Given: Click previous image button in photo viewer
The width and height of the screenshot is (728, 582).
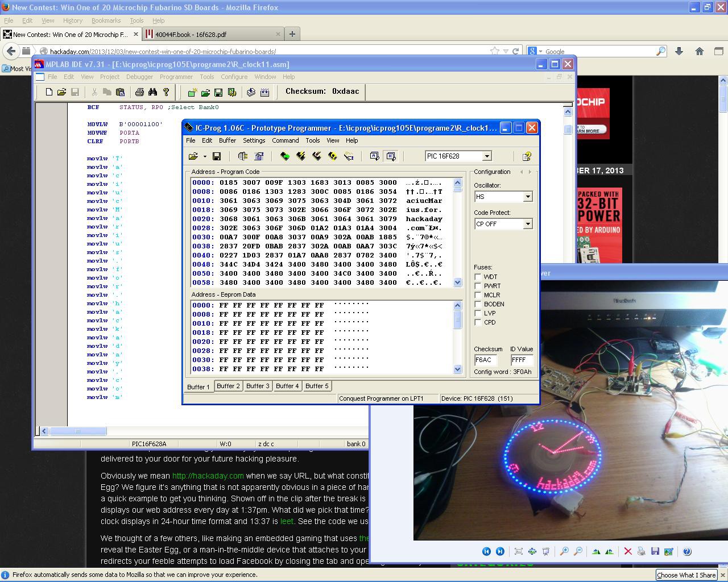Looking at the screenshot, I should 486,551.
